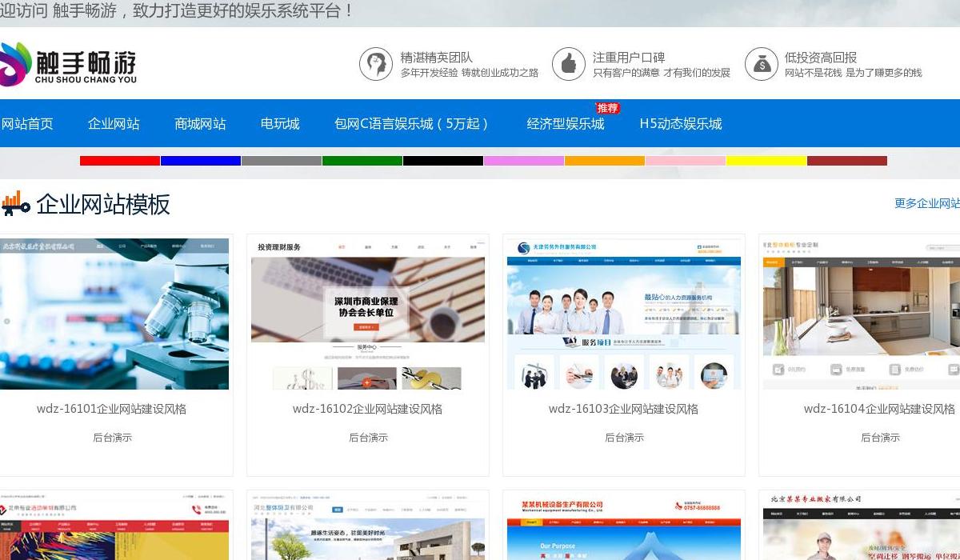Click the 精湛精英团队 heading text
Screen dimensions: 960x560
[437, 58]
